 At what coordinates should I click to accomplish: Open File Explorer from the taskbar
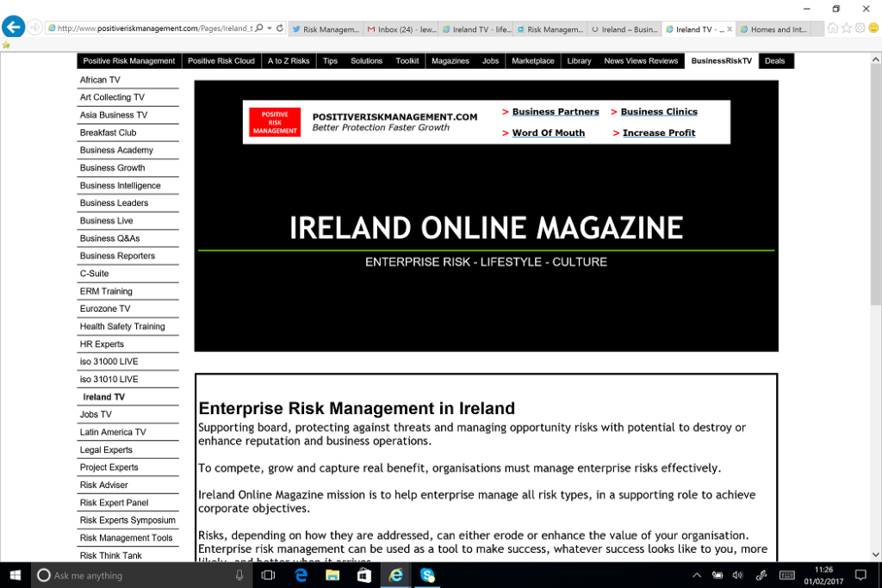pos(332,575)
